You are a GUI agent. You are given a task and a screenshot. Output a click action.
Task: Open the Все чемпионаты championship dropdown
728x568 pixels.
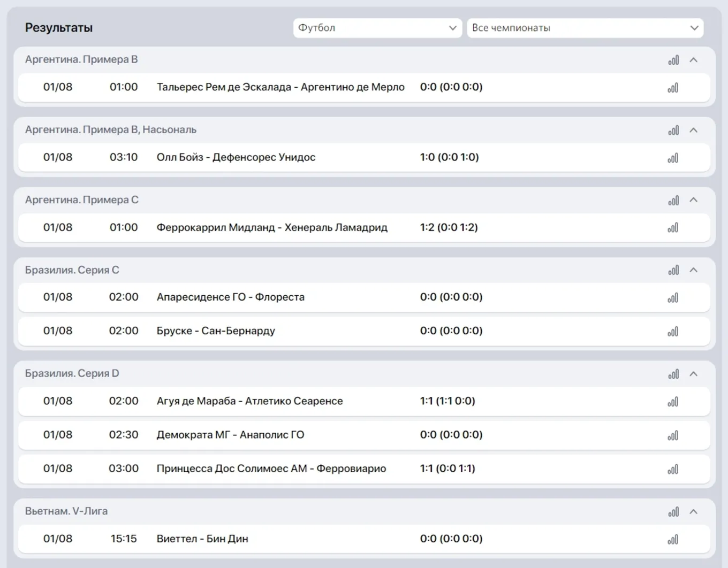point(585,28)
